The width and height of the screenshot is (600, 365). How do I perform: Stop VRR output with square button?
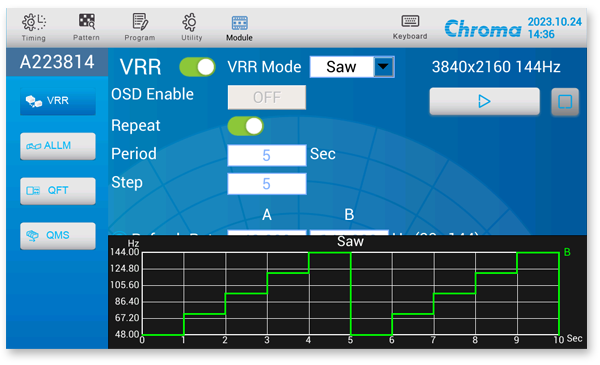pyautogui.click(x=565, y=102)
